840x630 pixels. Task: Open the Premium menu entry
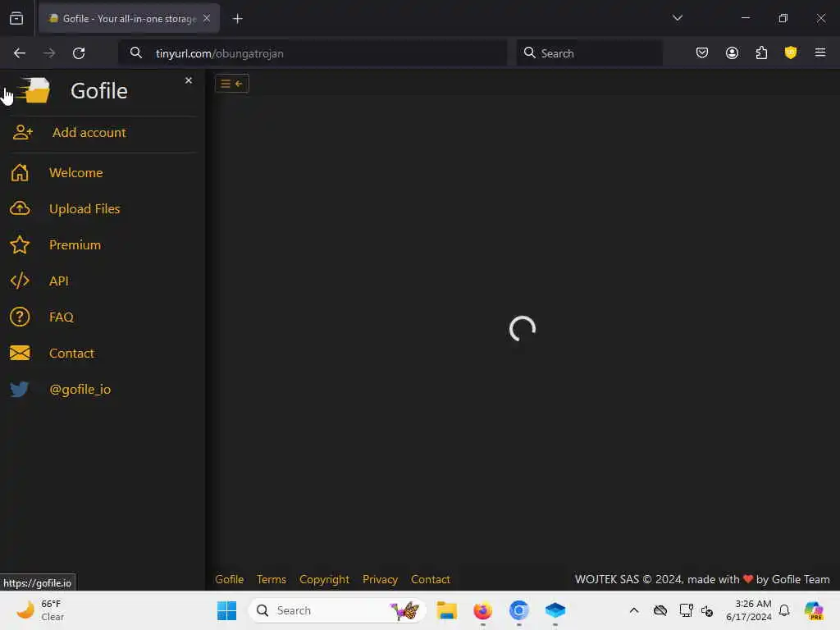[75, 244]
